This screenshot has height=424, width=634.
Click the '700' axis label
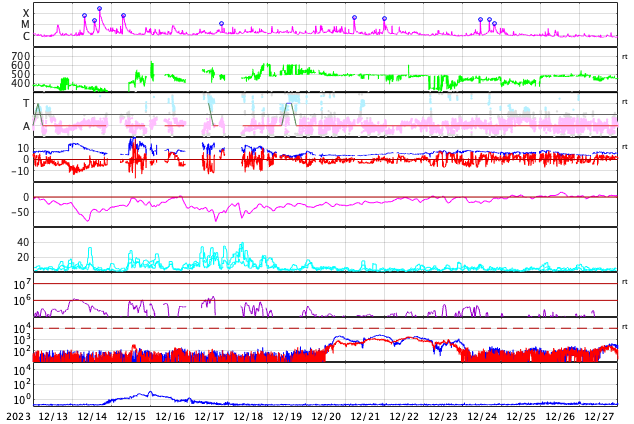tap(21, 56)
